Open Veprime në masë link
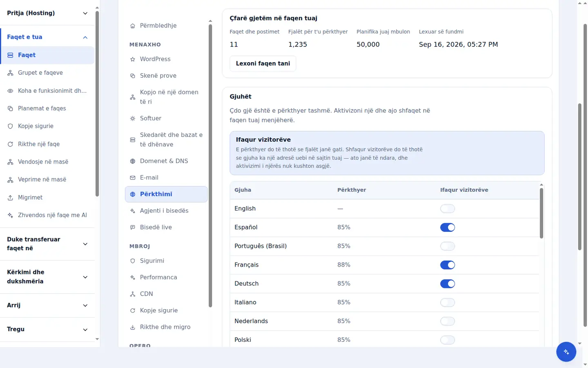 point(47,180)
